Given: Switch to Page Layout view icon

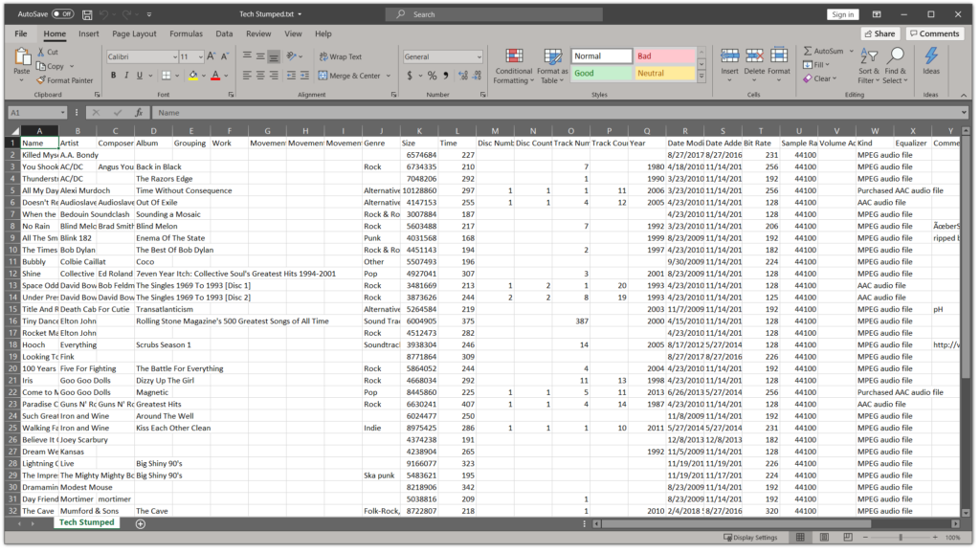Looking at the screenshot, I should [824, 538].
